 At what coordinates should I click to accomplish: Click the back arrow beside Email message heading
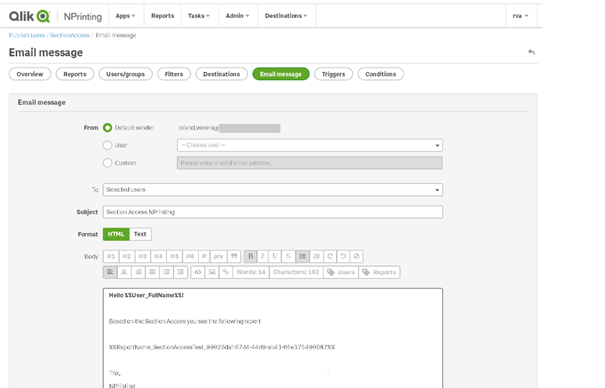click(531, 52)
